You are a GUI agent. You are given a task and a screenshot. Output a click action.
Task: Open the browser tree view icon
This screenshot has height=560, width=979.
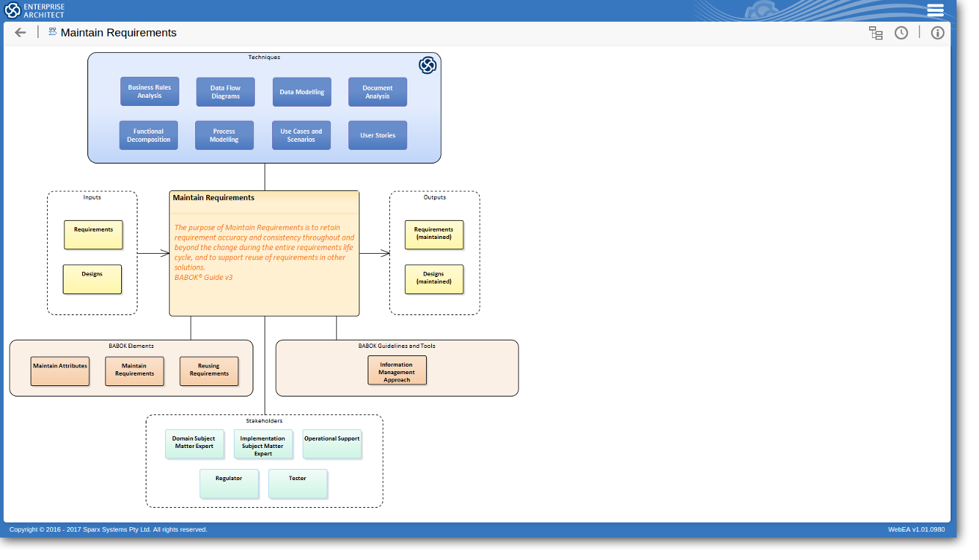click(875, 33)
